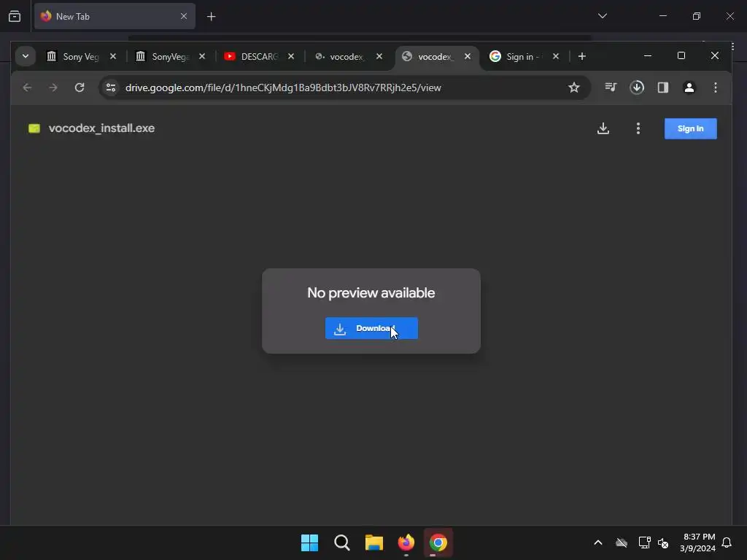This screenshot has width=747, height=560.
Task: Expand Chrome tab search dropdown
Action: (x=26, y=56)
